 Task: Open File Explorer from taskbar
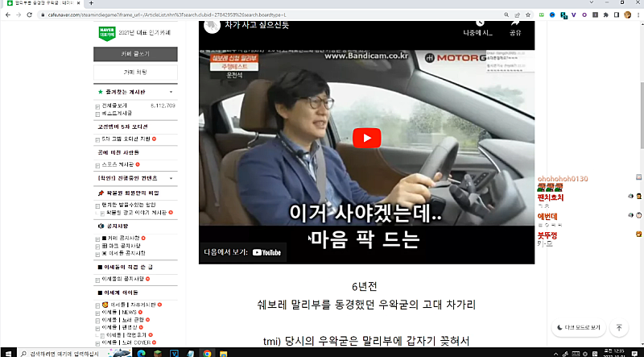coord(224,353)
